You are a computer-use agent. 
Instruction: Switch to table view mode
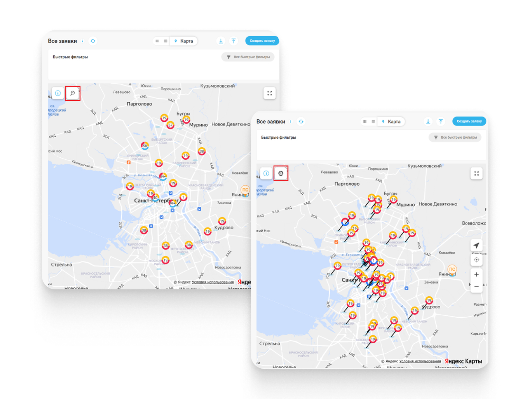(166, 41)
